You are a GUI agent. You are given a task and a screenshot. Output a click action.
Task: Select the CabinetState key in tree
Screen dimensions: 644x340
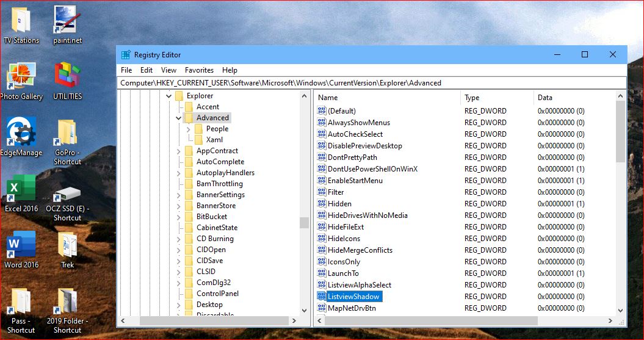(x=217, y=228)
